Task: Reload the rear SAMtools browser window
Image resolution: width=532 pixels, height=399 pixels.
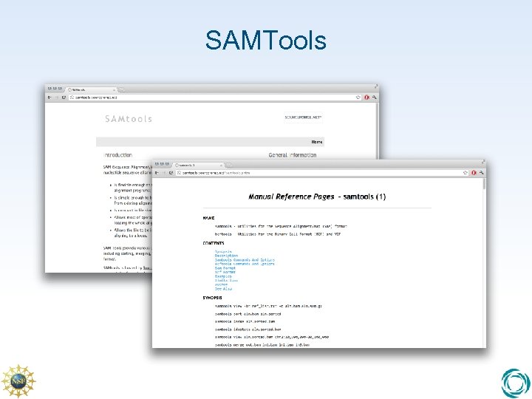Action: 64,98
